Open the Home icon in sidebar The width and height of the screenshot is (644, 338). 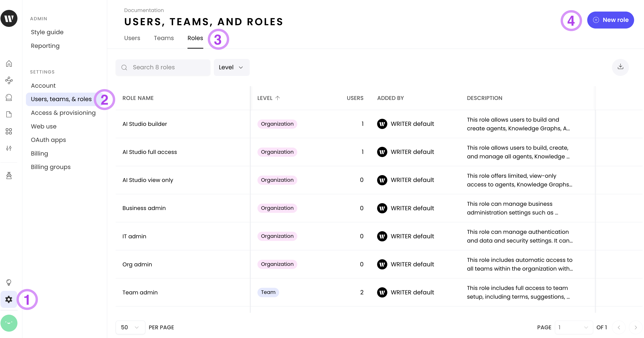pyautogui.click(x=9, y=64)
